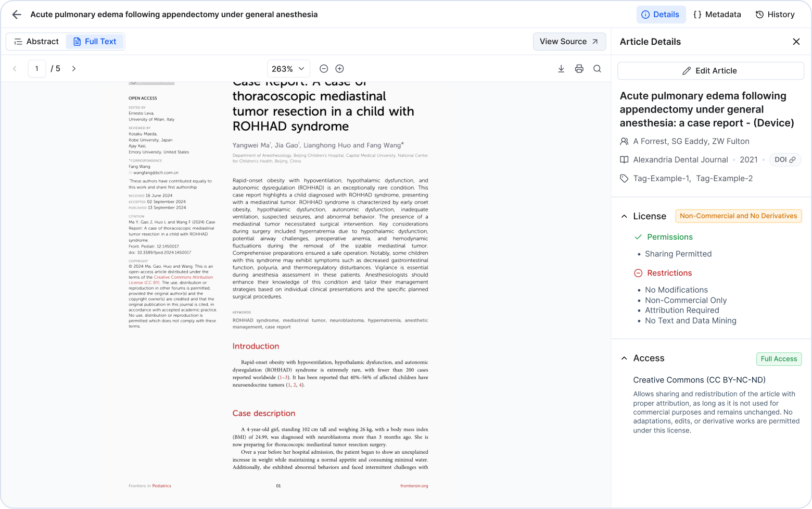The height and width of the screenshot is (509, 812).
Task: Click the green Permissions heading
Action: 670,237
